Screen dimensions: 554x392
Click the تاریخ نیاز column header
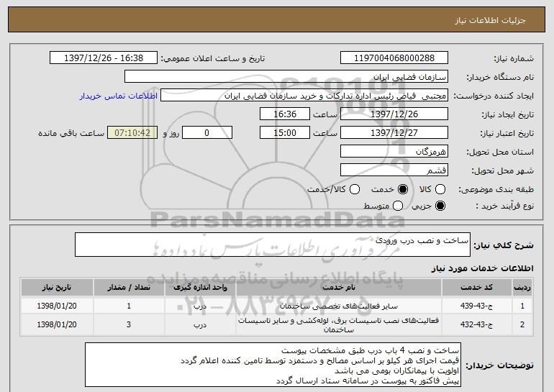57,288
